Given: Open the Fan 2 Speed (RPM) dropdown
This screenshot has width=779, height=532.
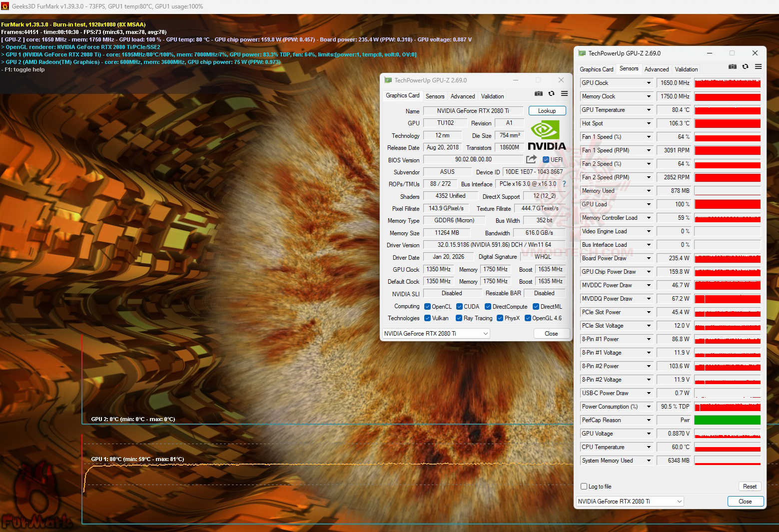Looking at the screenshot, I should 649,177.
